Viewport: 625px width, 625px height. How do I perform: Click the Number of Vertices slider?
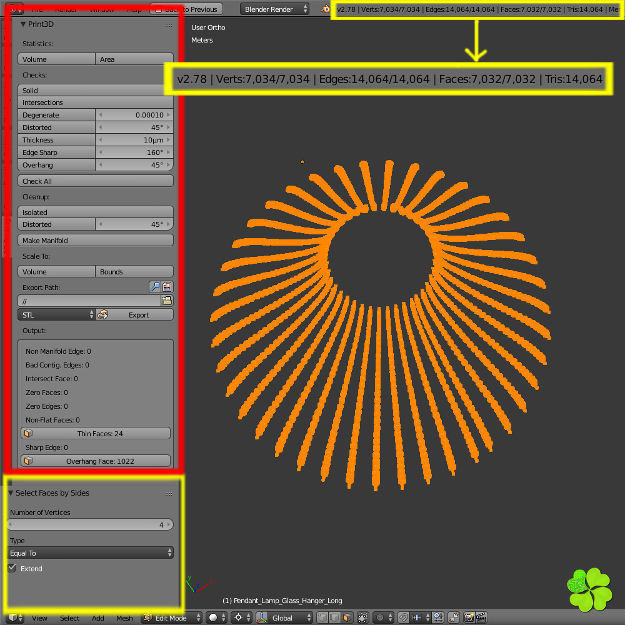[90, 525]
